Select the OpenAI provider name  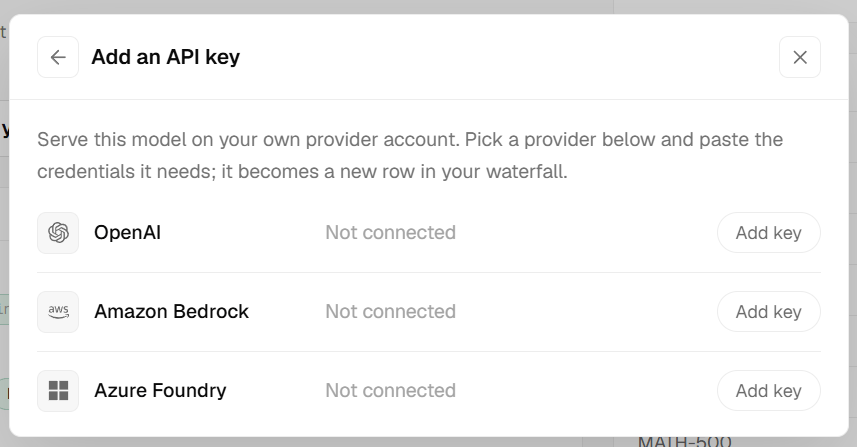pyautogui.click(x=127, y=233)
